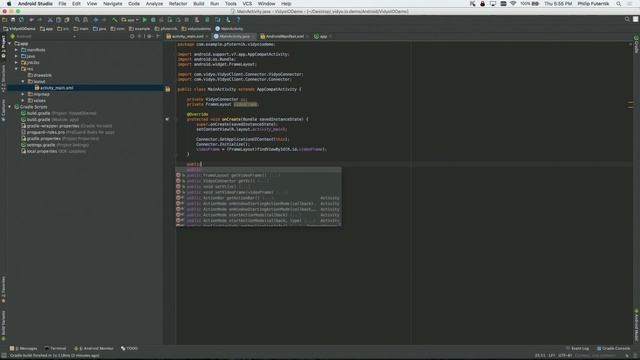
Task: Hide the Project panel with the pin icon
Action: click(158, 36)
